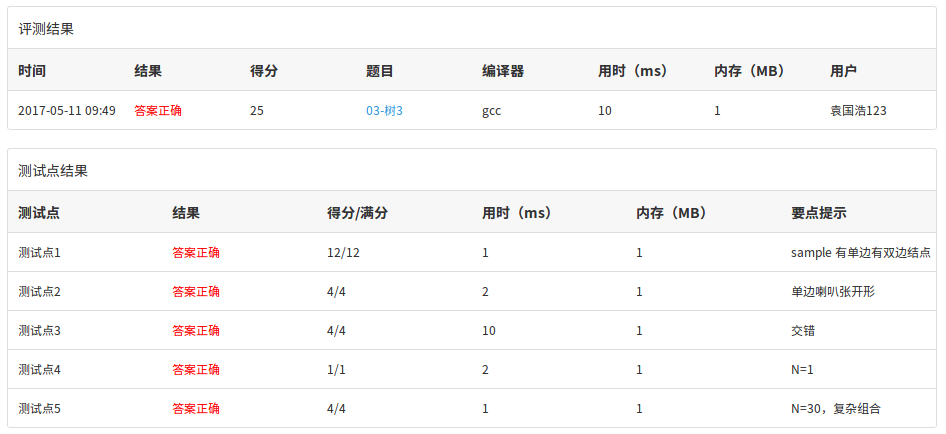The image size is (946, 434).
Task: Click the 用户 column header
Action: [843, 71]
